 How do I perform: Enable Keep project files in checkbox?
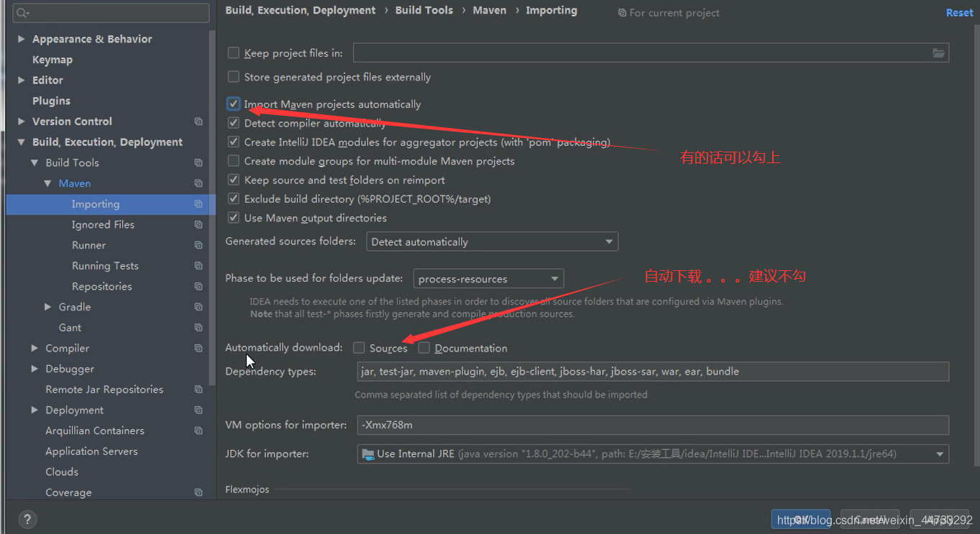(x=233, y=52)
